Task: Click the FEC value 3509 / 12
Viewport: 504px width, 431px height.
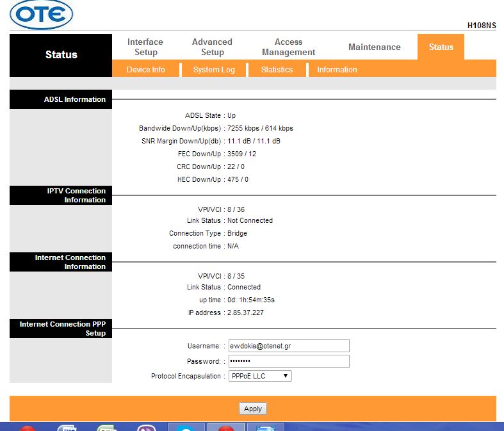Action: tap(241, 154)
